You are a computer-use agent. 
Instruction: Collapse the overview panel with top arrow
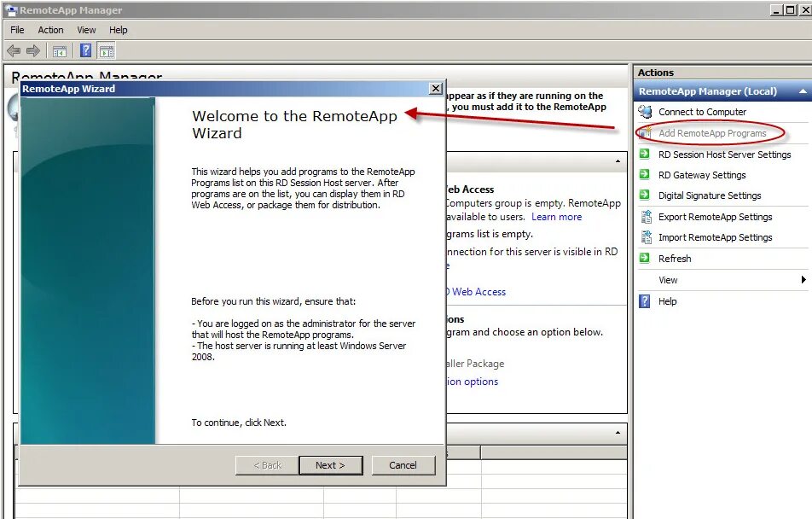pos(618,161)
